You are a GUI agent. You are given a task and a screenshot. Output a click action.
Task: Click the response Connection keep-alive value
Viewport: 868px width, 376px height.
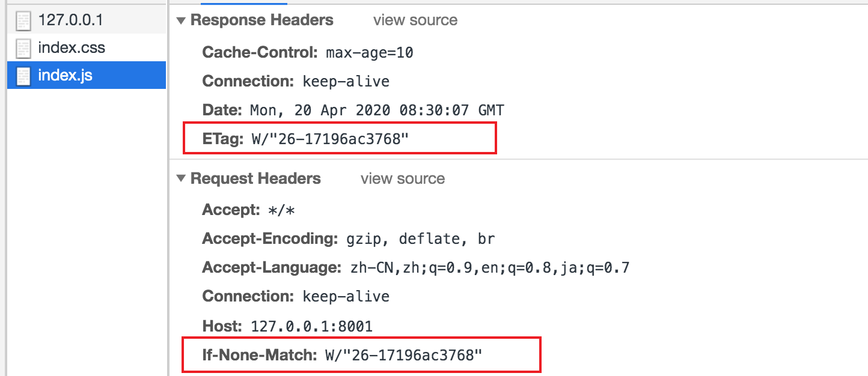346,81
